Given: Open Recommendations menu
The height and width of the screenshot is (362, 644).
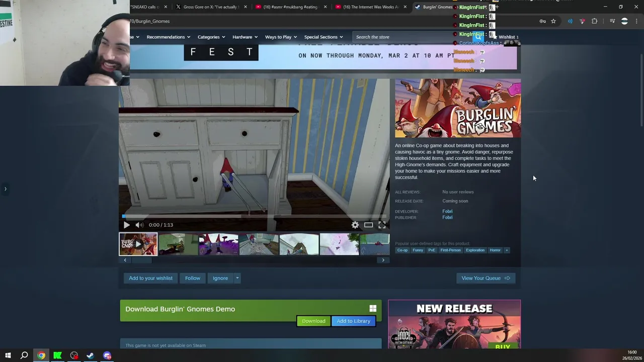Looking at the screenshot, I should tap(168, 37).
